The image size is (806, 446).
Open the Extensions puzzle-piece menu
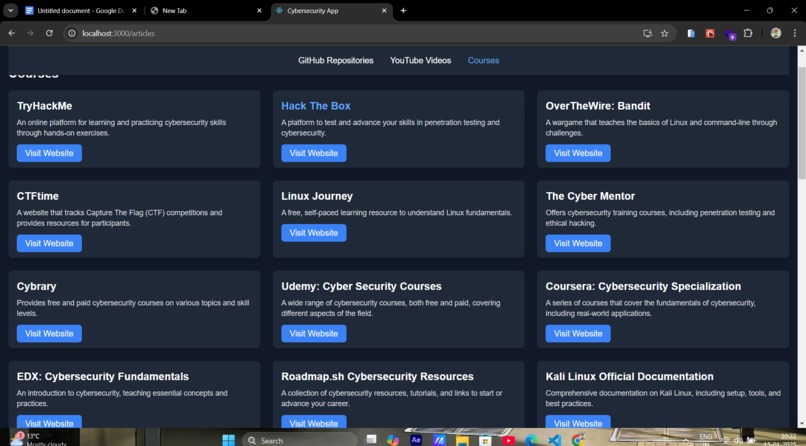pos(748,33)
